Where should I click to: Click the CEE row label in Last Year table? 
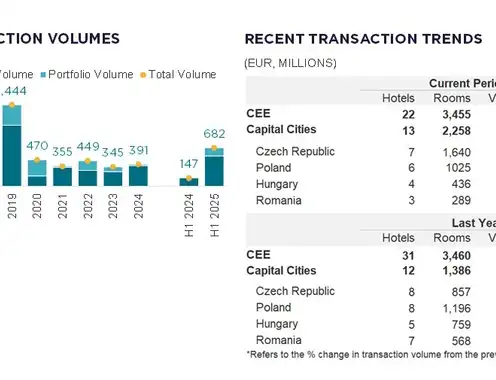258,255
